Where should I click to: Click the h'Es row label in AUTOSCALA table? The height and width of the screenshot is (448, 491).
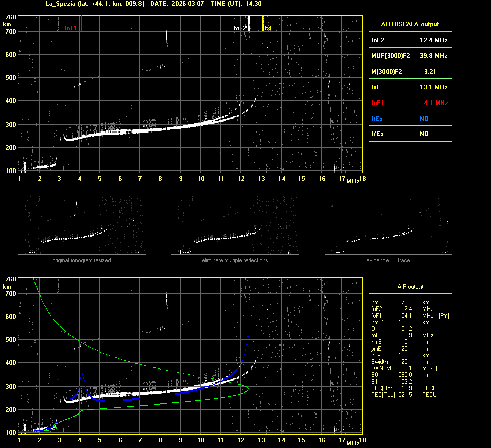(x=378, y=134)
